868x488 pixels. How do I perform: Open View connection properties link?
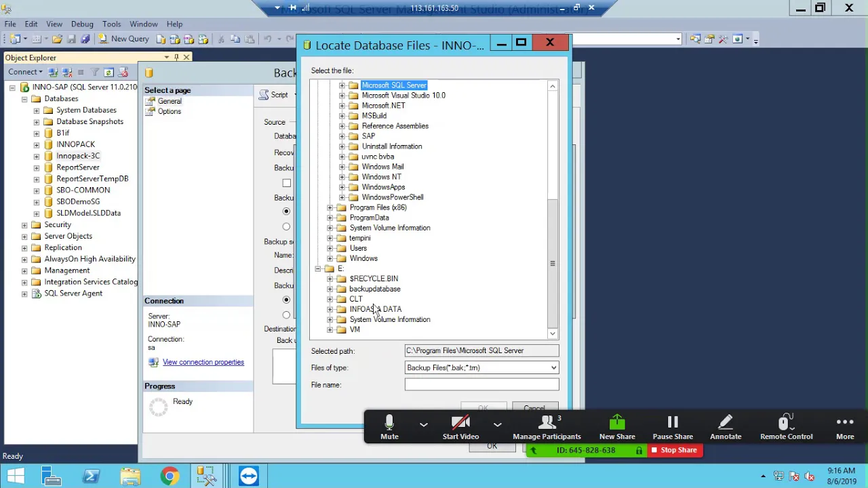[x=203, y=362]
